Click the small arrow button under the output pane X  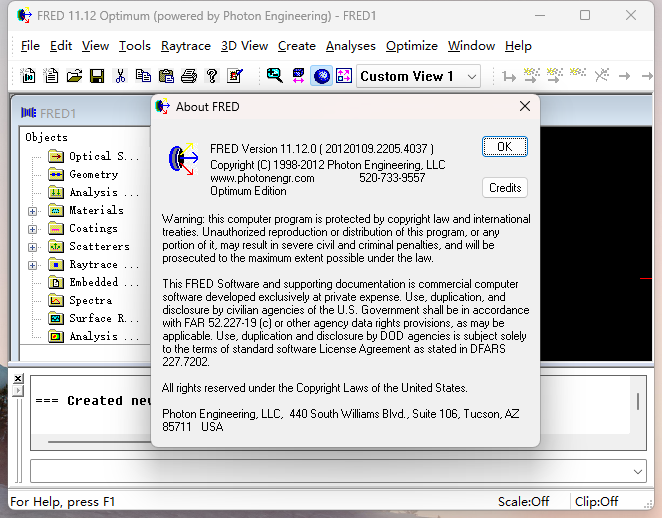tap(18, 391)
